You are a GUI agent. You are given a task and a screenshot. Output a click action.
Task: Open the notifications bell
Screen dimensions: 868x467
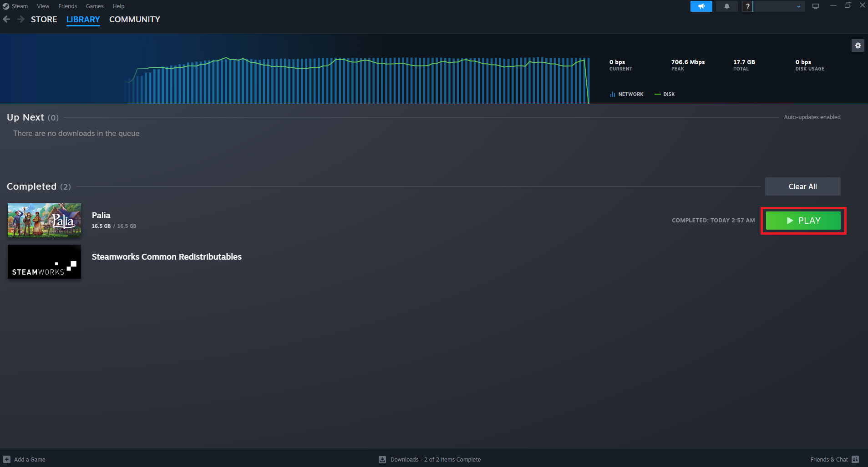pyautogui.click(x=727, y=6)
